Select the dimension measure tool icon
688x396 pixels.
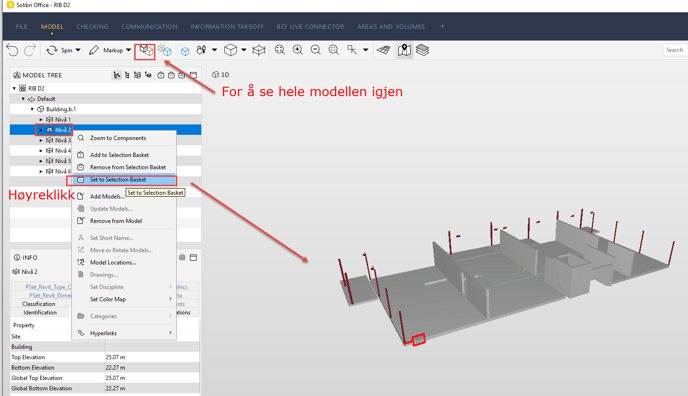(352, 50)
